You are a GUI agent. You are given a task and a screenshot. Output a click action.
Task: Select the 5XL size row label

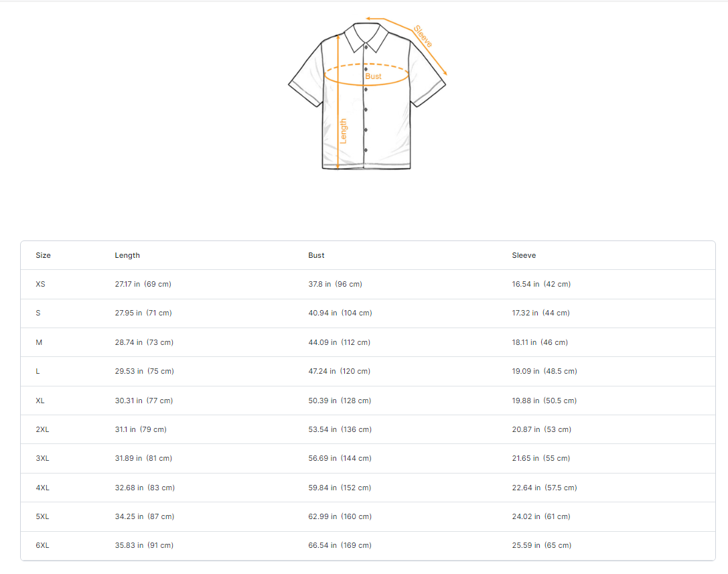point(42,516)
